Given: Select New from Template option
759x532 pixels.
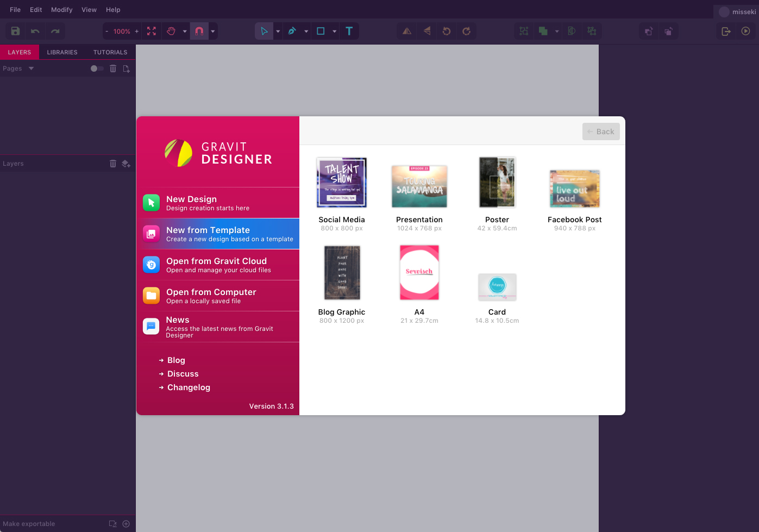Looking at the screenshot, I should [218, 234].
